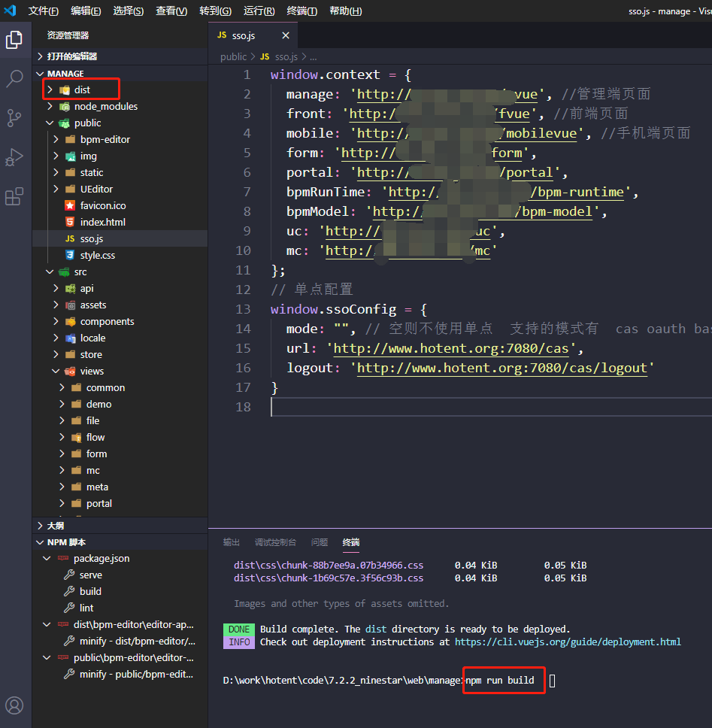Open the Run and Debug icon

tap(14, 157)
